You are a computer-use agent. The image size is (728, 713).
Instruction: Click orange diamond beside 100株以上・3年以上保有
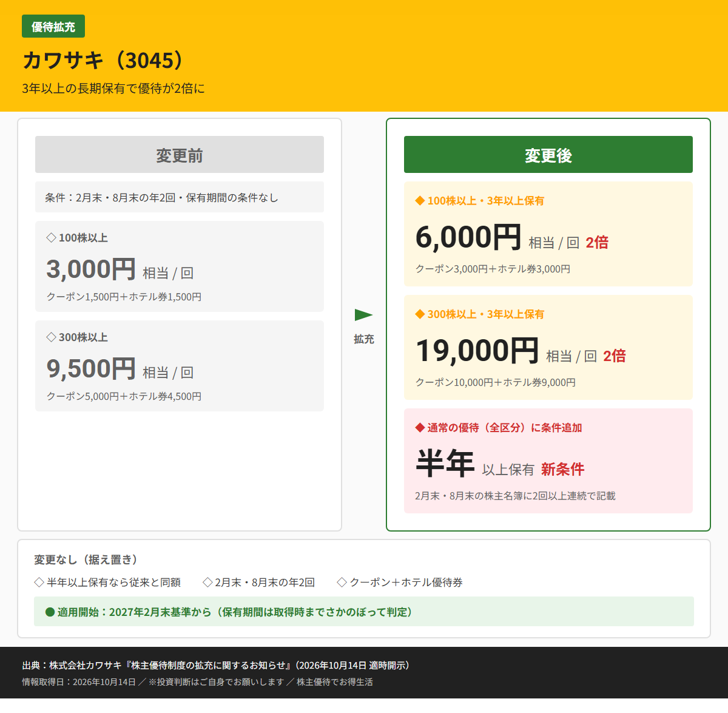click(420, 201)
